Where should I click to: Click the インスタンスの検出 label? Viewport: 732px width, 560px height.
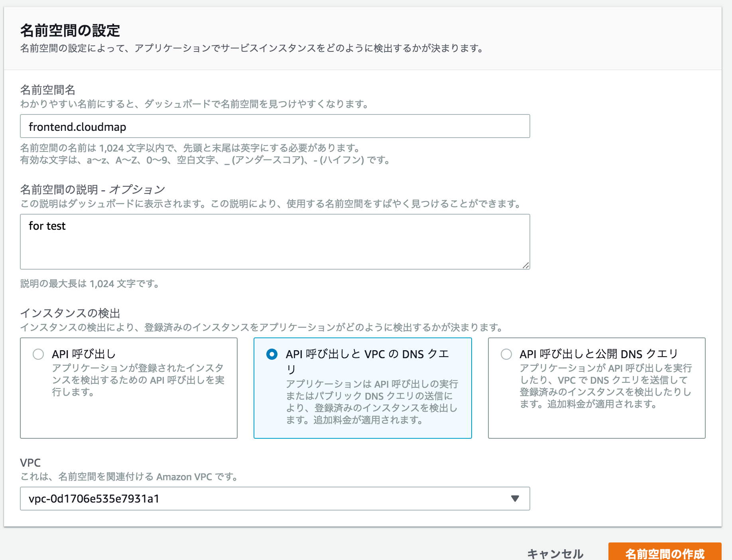[x=70, y=313]
